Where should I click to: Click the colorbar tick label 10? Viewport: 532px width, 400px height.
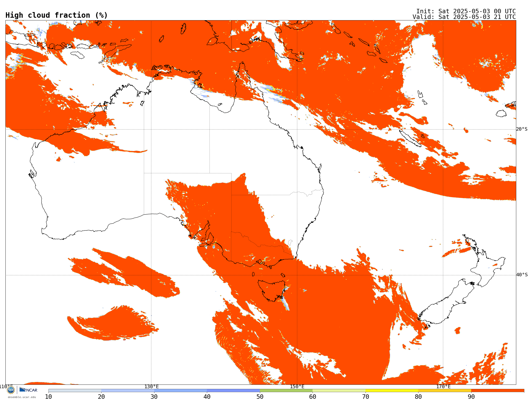(x=49, y=397)
